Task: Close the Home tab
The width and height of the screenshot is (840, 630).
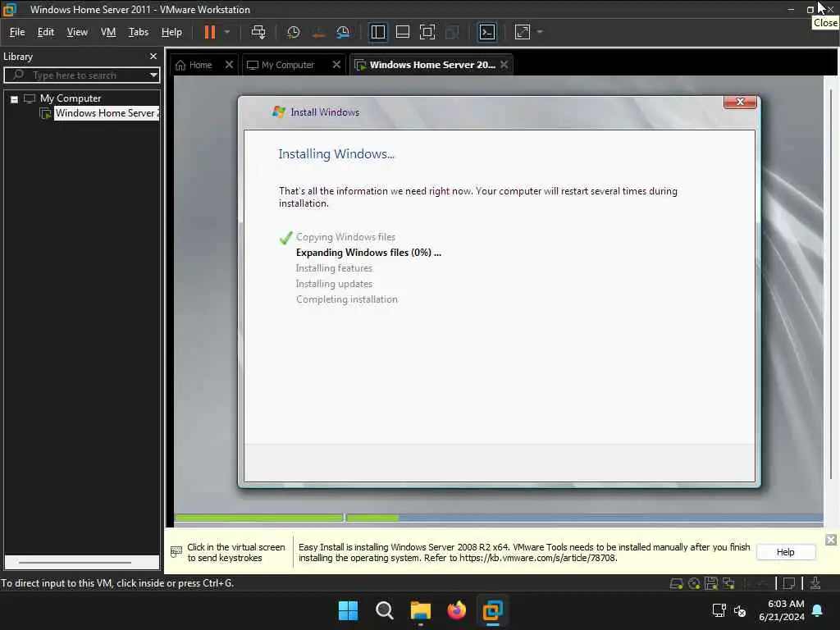Action: (230, 65)
